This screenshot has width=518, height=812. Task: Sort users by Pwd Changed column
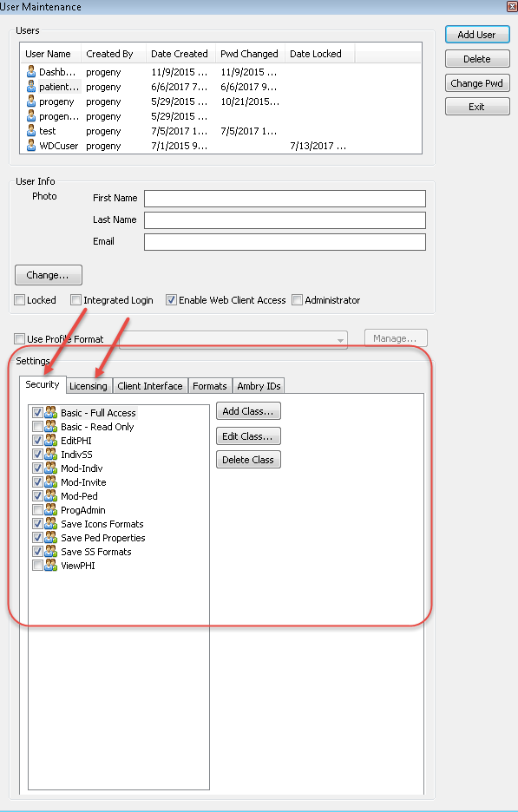tap(250, 54)
